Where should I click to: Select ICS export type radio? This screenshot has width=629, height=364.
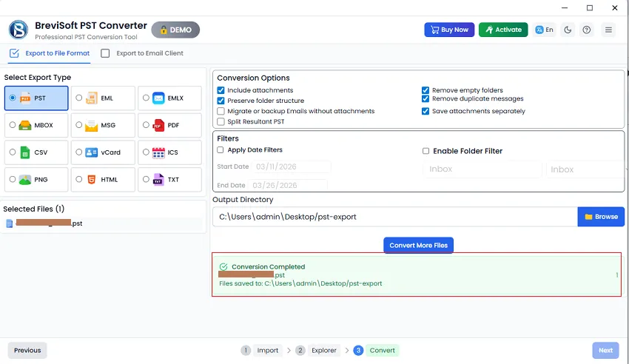point(146,152)
